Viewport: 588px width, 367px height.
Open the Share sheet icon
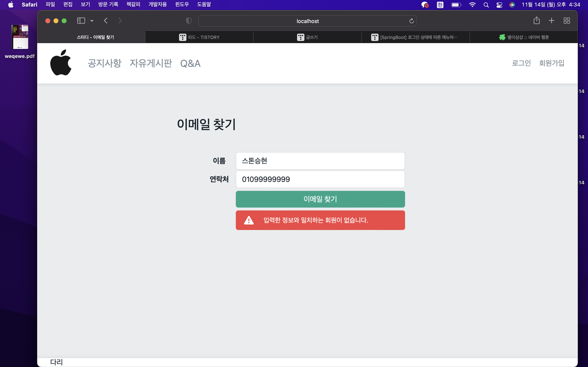pyautogui.click(x=537, y=21)
